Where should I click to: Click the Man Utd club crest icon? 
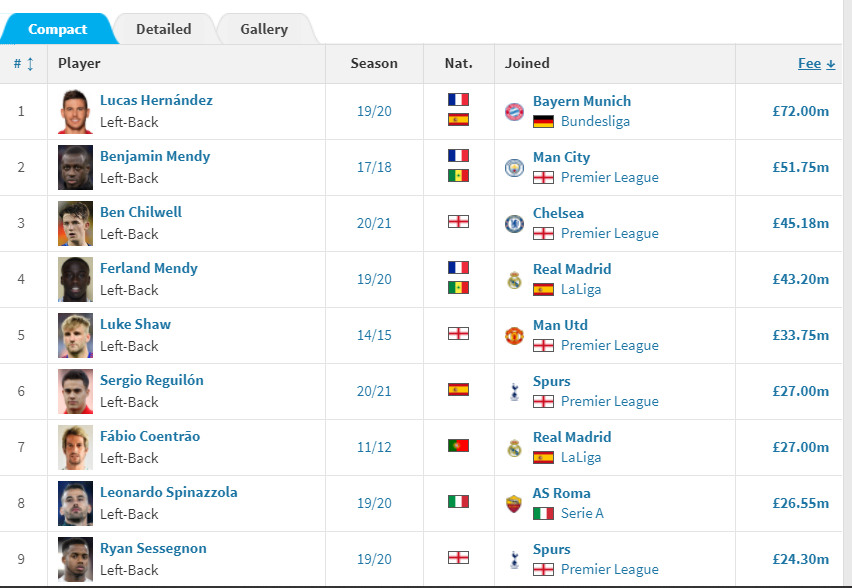tap(514, 335)
